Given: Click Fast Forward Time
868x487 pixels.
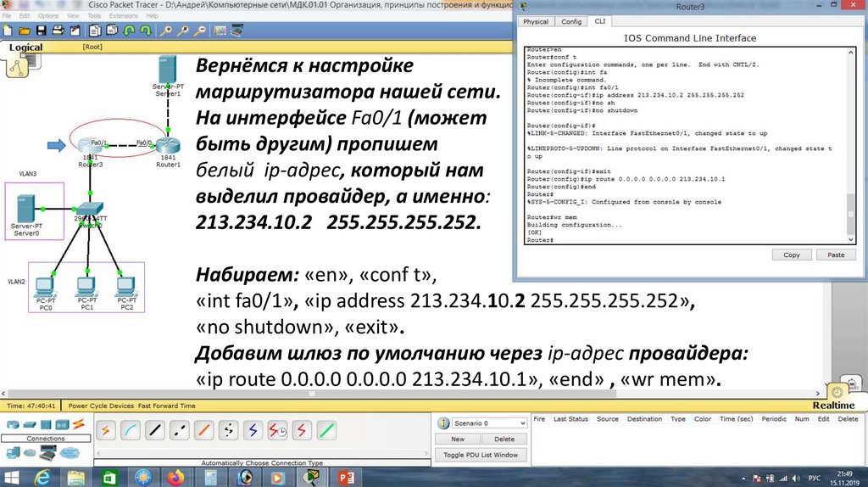Looking at the screenshot, I should (x=167, y=406).
